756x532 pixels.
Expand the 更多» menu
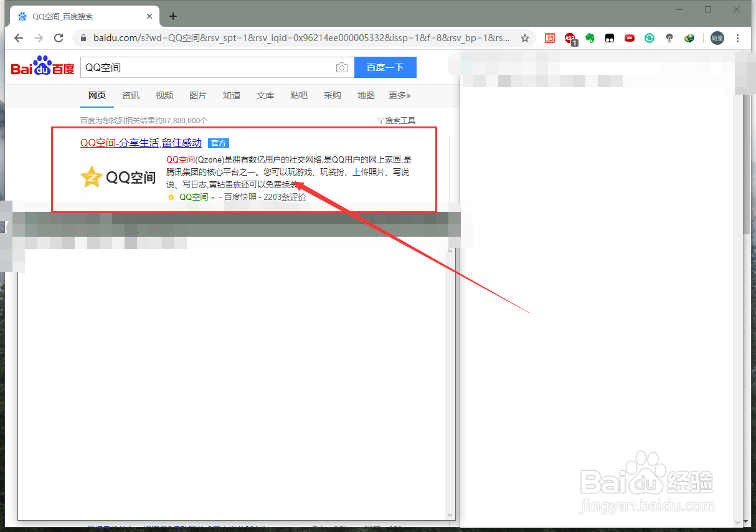click(400, 95)
